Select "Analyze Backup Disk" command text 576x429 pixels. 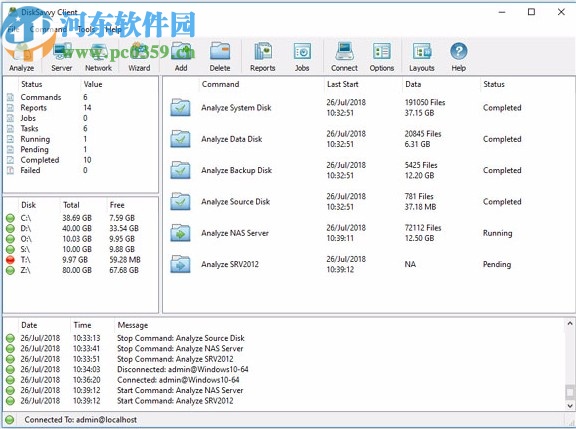pos(237,170)
